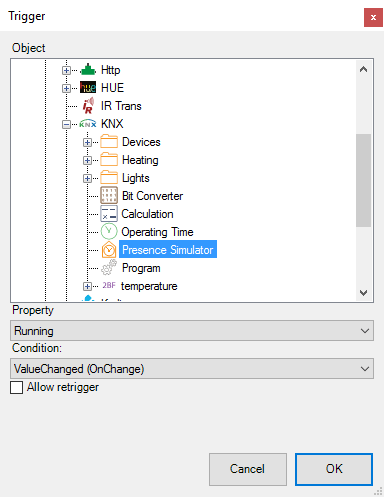Select the Http green connector icon

88,70
